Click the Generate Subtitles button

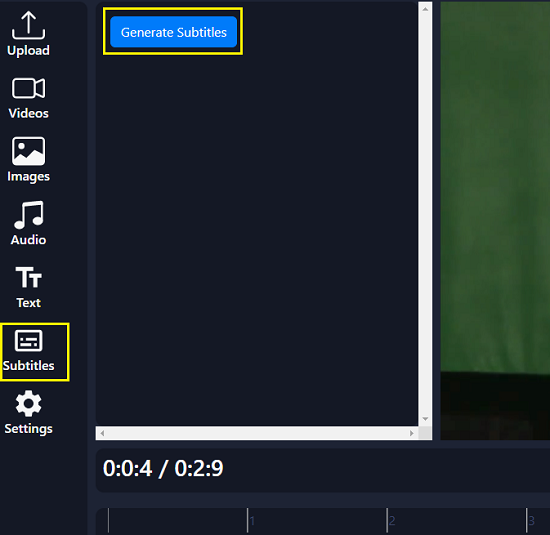(174, 32)
